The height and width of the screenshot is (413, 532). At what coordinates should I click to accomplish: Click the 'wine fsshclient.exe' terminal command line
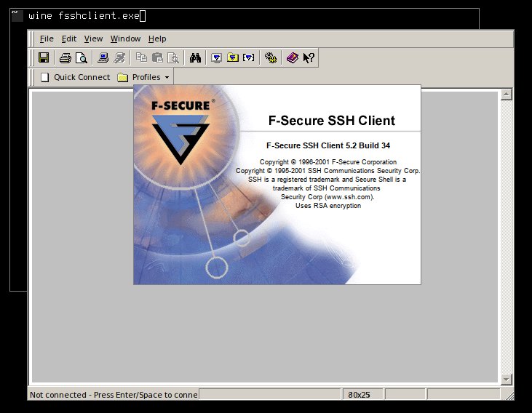[84, 15]
